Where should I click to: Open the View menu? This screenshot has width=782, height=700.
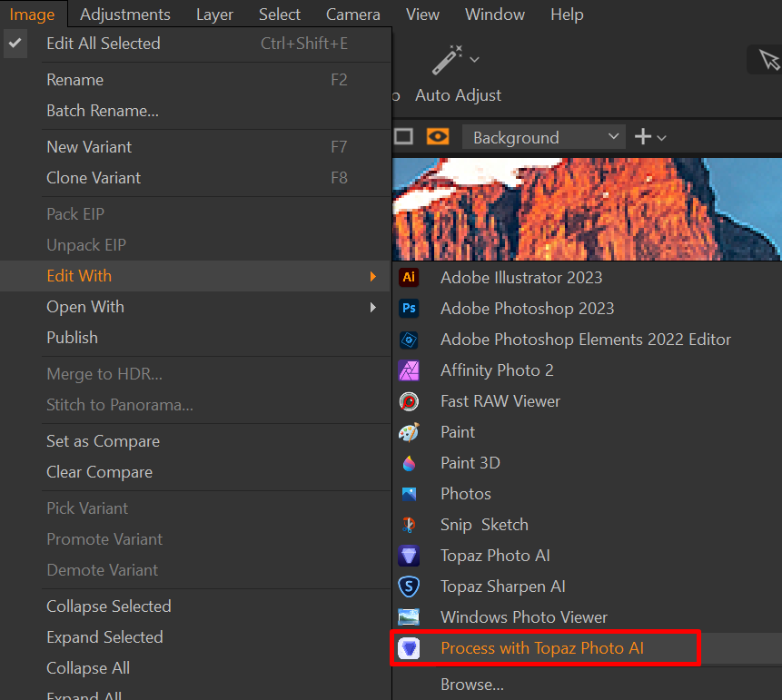(422, 15)
